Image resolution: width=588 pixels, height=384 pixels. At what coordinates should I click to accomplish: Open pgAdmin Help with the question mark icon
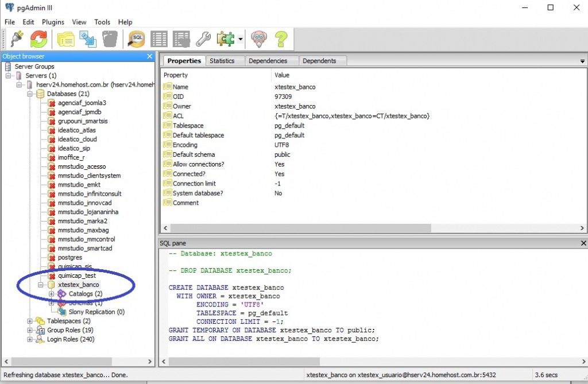[x=281, y=39]
